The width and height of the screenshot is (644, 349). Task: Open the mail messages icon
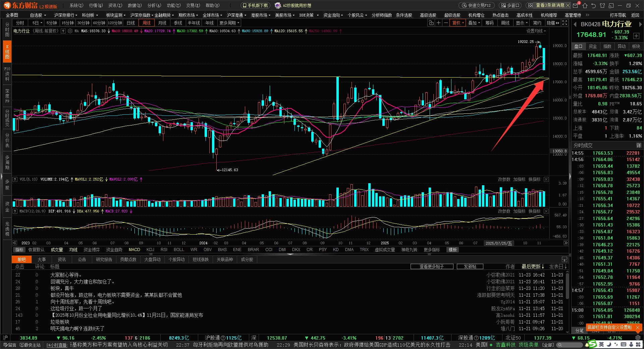[576, 5]
